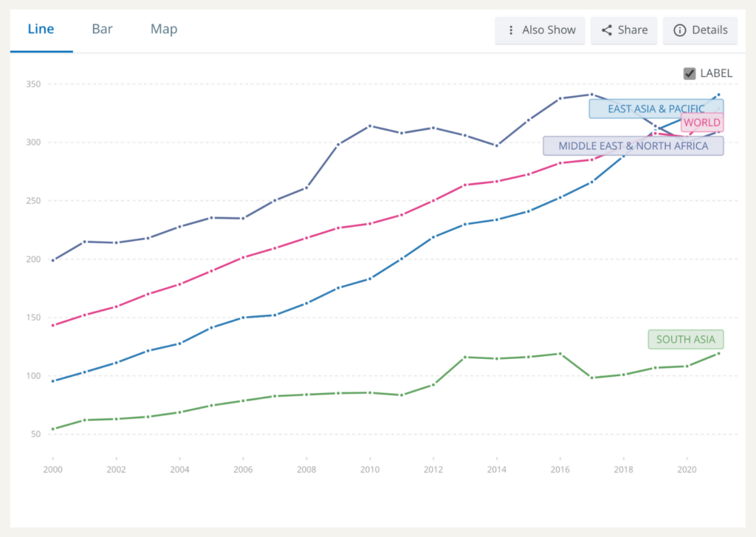Open the Details panel
This screenshot has width=756, height=537.
pyautogui.click(x=700, y=30)
